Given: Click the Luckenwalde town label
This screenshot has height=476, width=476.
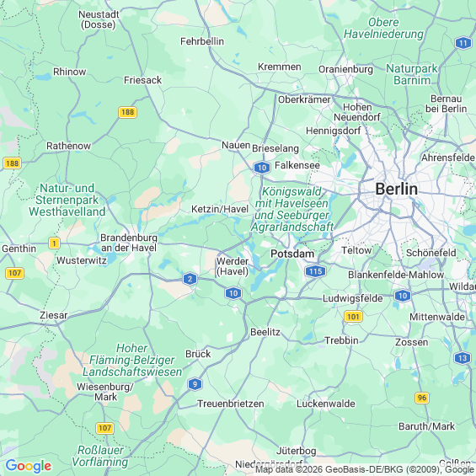Looking at the screenshot, I should coord(326,404).
